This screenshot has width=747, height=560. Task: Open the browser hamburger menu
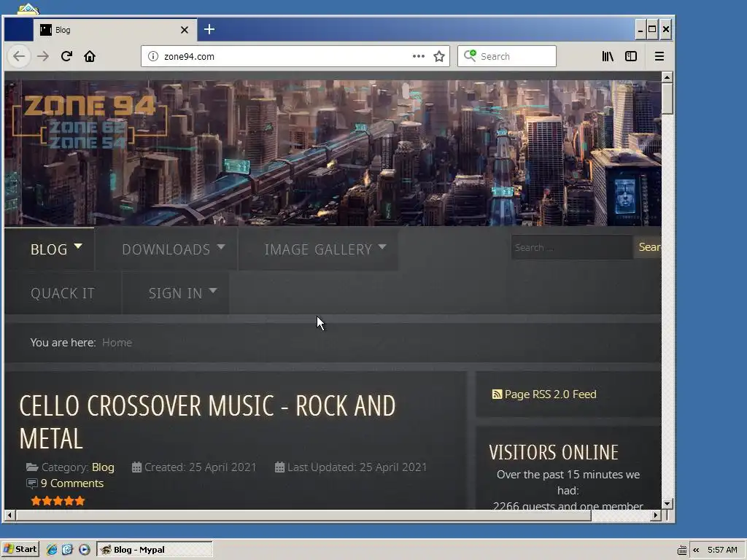click(659, 56)
